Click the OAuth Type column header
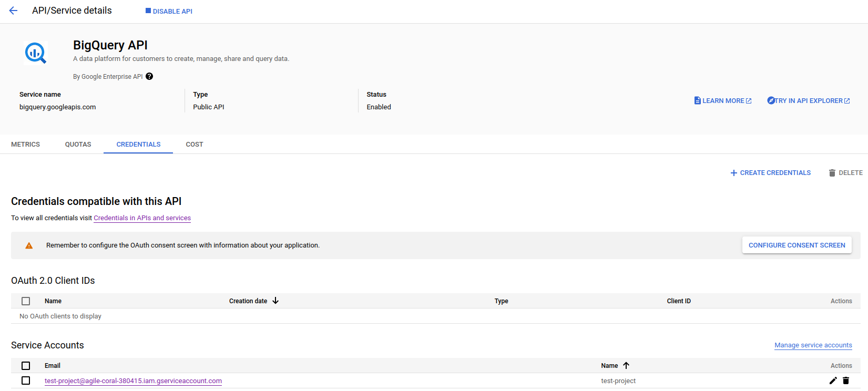 point(501,301)
